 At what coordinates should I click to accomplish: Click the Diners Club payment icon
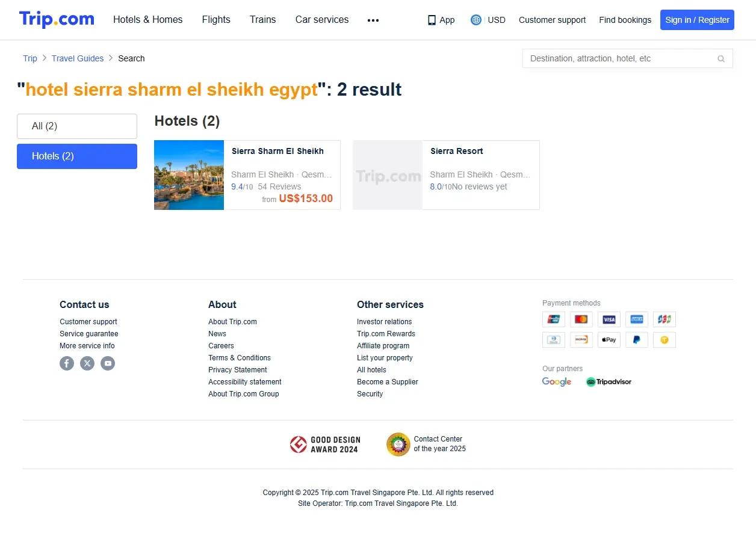[x=554, y=340]
